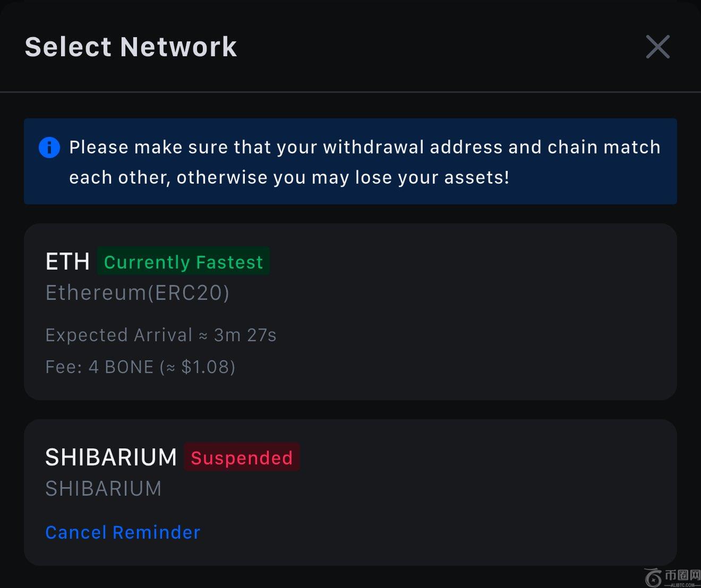Click the 3m 27s arrival time value
Viewport: 701px width, 588px height.
pyautogui.click(x=245, y=335)
